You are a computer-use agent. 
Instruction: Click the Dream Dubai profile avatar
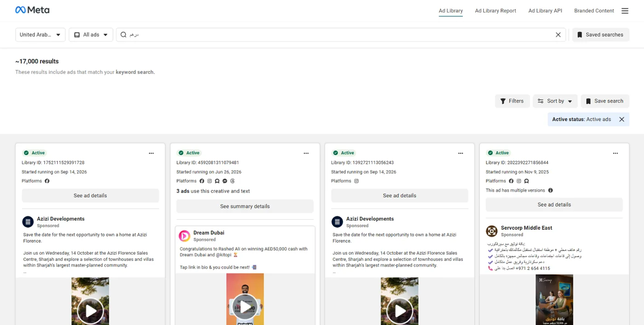point(184,236)
